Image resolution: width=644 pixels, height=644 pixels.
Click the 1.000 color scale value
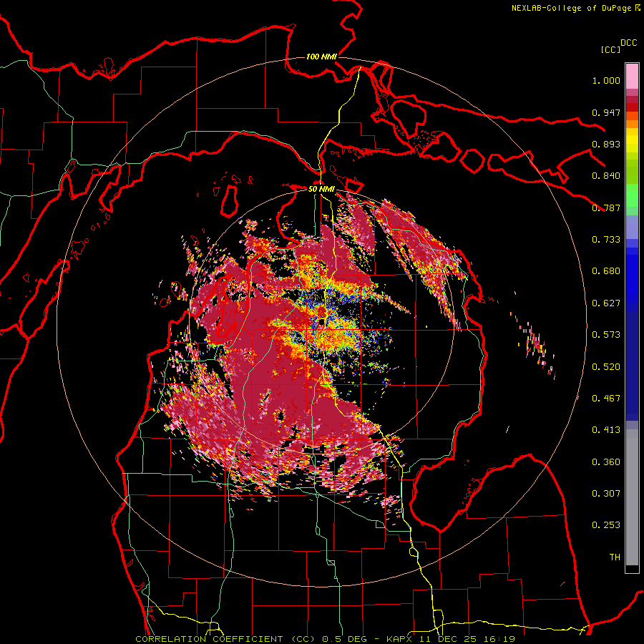(x=606, y=81)
